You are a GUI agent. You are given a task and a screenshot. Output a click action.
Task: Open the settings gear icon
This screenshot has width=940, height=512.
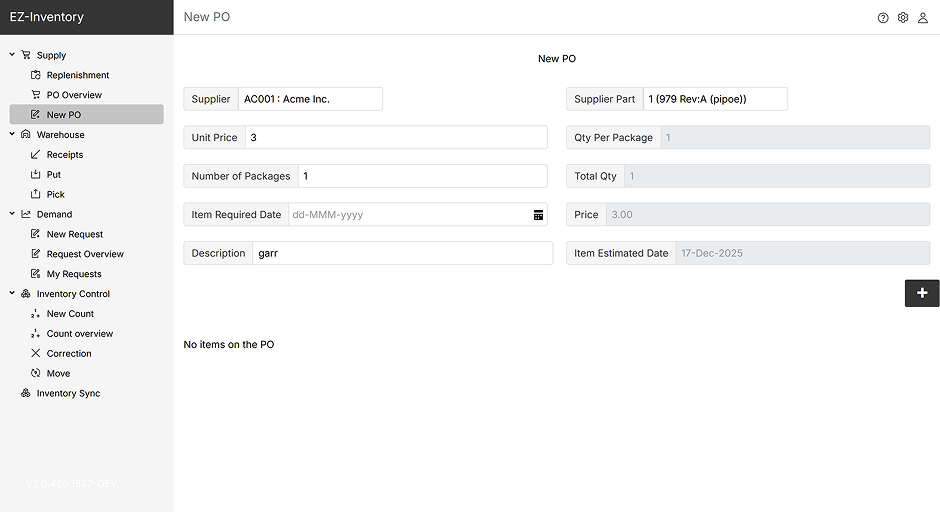click(x=903, y=17)
